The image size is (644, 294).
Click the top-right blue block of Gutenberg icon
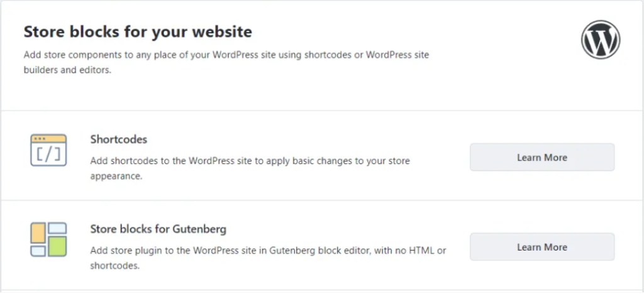tap(58, 227)
